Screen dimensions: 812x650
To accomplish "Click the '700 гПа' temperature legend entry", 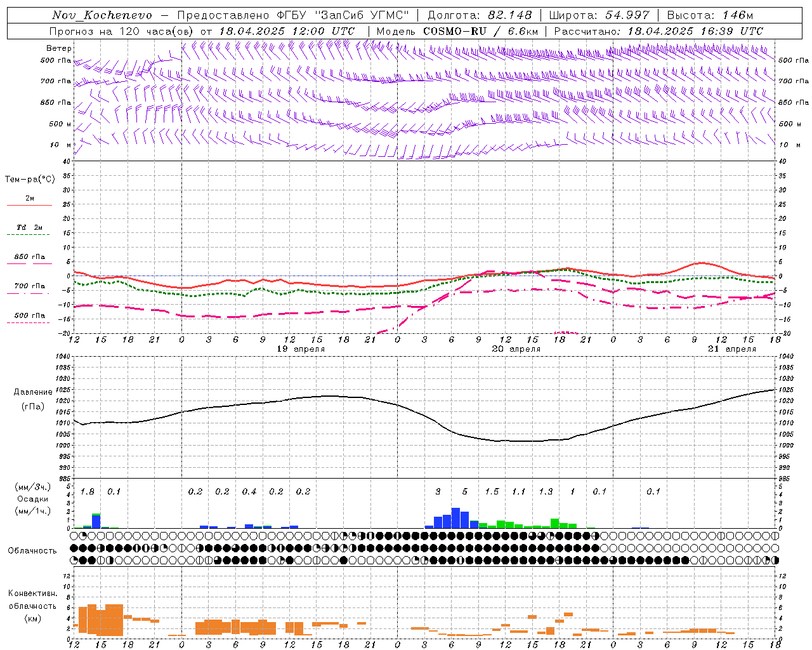I will click(29, 286).
